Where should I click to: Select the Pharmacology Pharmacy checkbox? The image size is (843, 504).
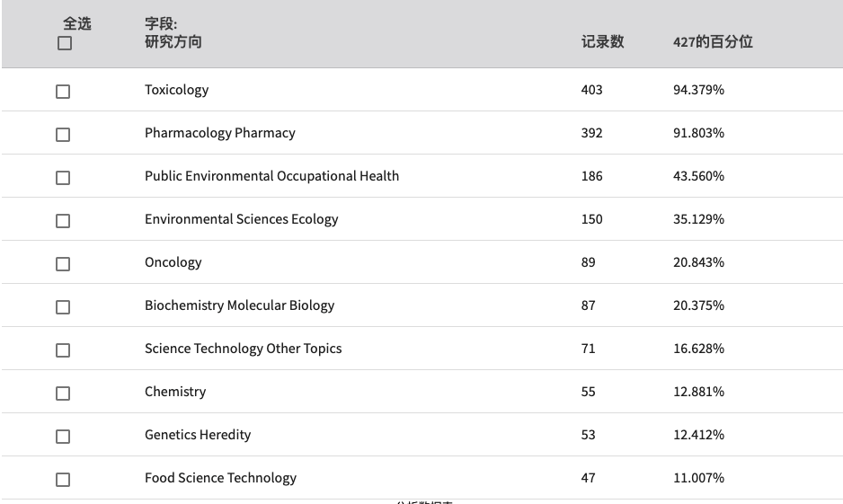click(x=63, y=135)
